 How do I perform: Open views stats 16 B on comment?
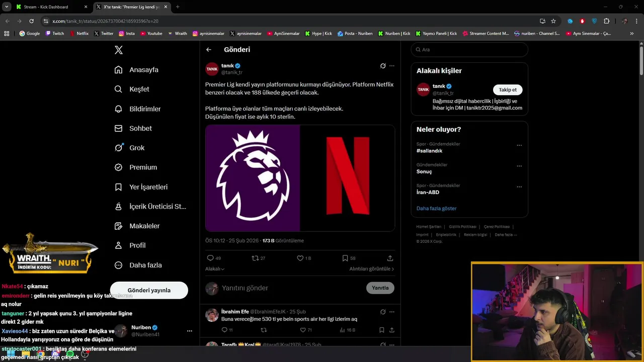coord(347,330)
